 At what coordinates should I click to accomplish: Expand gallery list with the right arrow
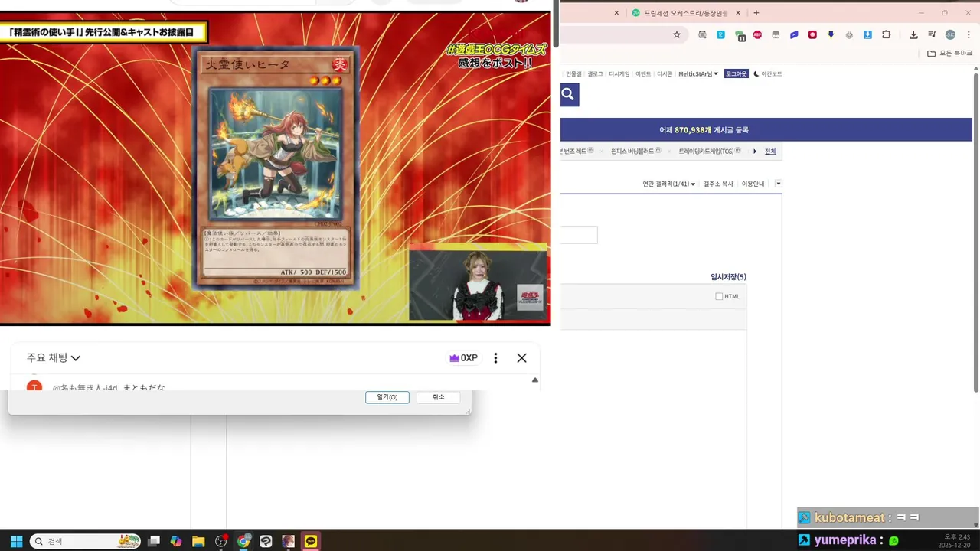(x=755, y=152)
